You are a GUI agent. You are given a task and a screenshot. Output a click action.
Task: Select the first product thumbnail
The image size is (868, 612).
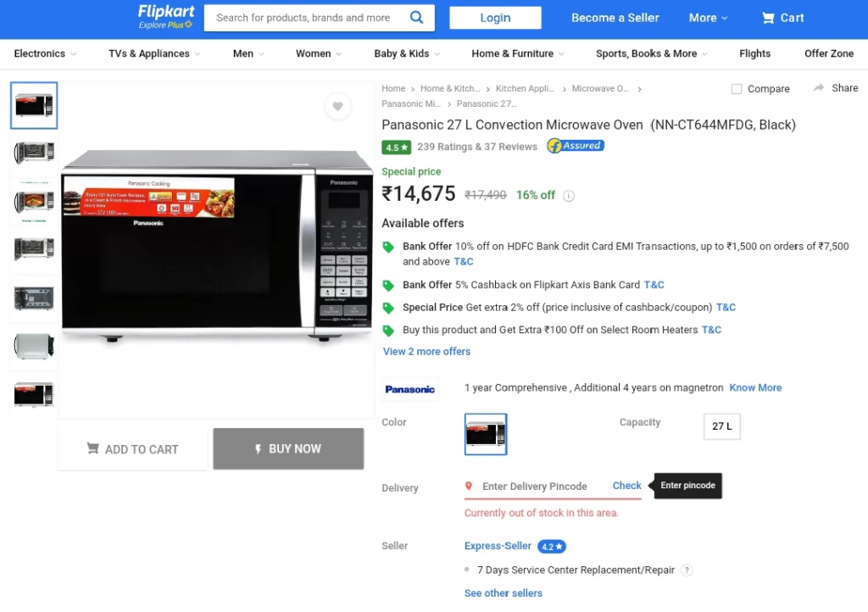tap(34, 105)
